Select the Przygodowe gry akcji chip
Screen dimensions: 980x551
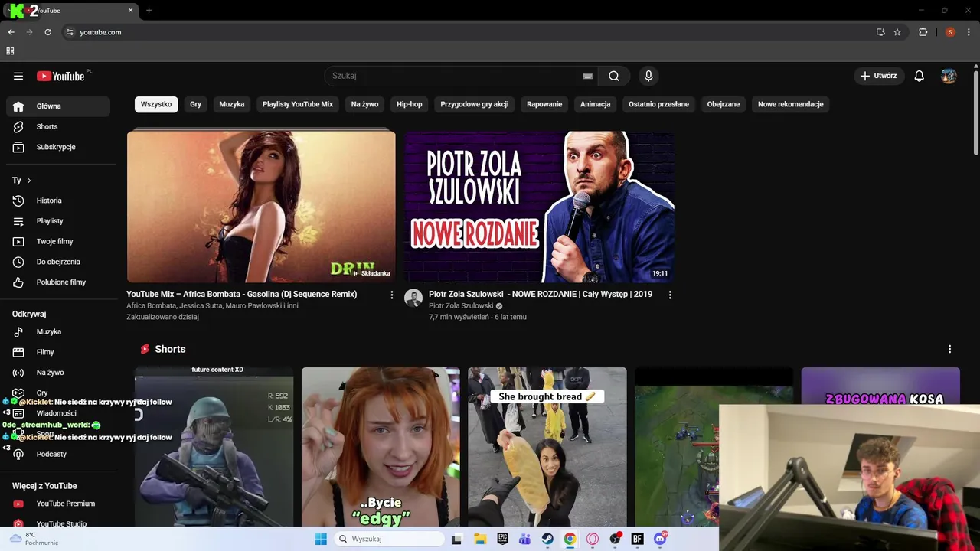(x=475, y=104)
